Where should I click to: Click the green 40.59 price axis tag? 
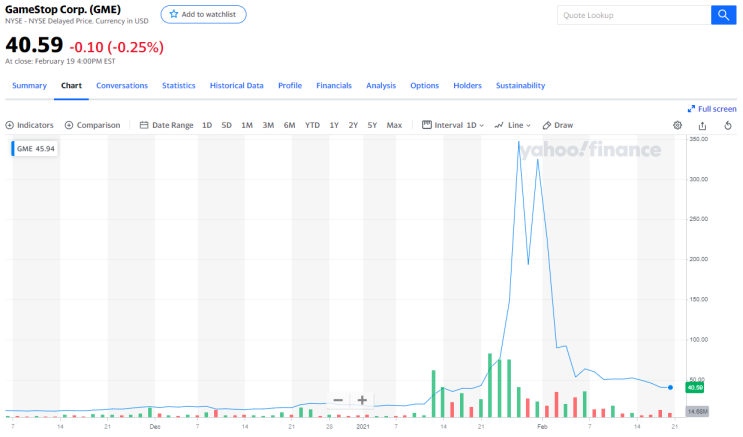(695, 388)
